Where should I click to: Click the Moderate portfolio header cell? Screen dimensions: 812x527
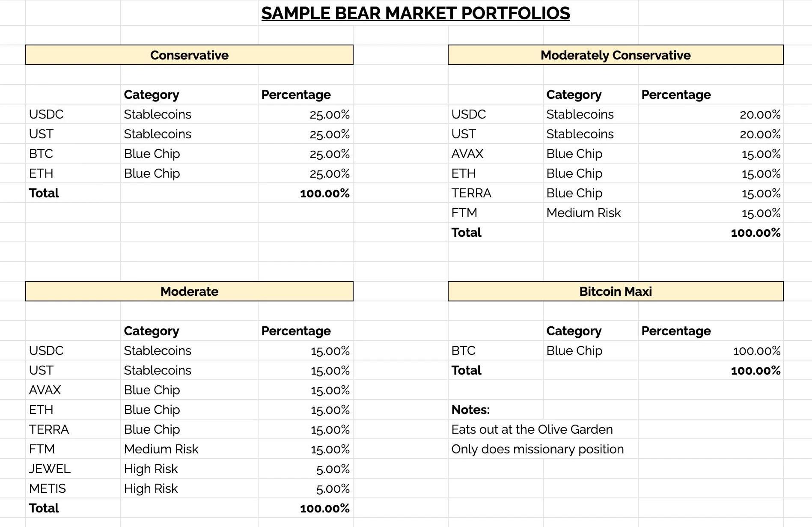point(189,292)
